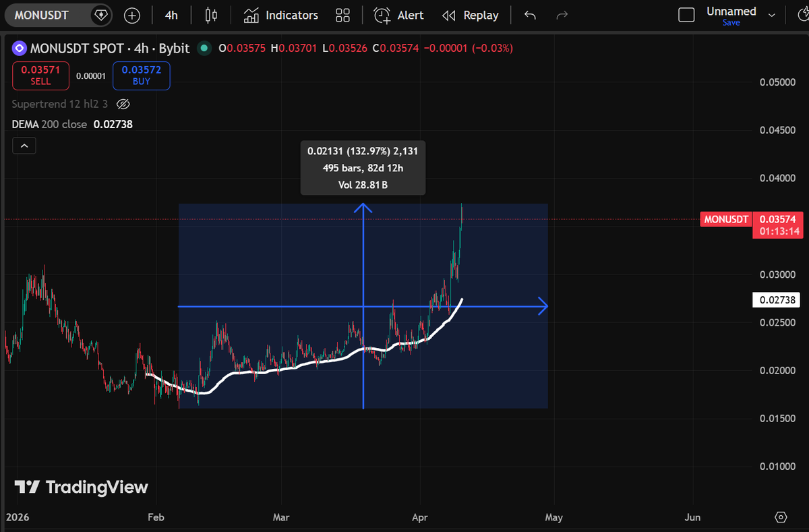Create a new Alert
Screen dimensions: 809x532
[x=399, y=15]
